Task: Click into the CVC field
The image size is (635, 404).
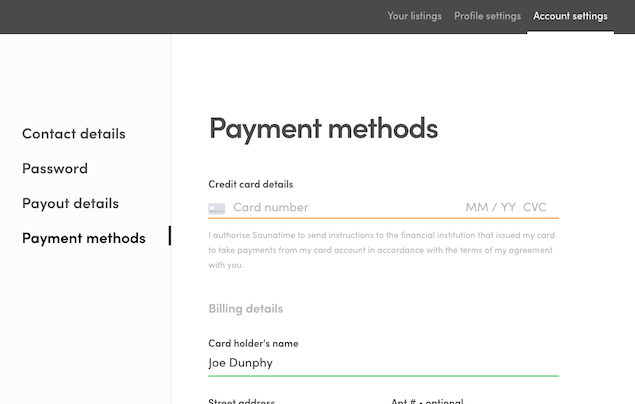Action: pyautogui.click(x=535, y=208)
